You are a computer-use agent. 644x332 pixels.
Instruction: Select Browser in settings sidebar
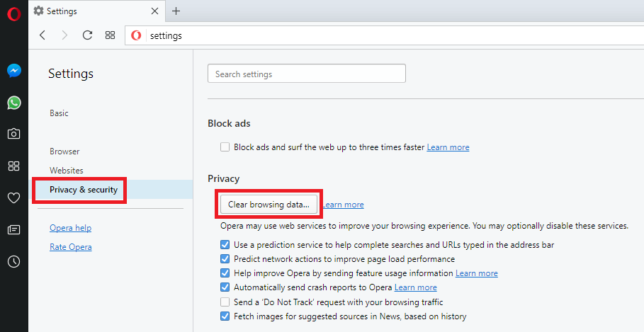click(64, 151)
